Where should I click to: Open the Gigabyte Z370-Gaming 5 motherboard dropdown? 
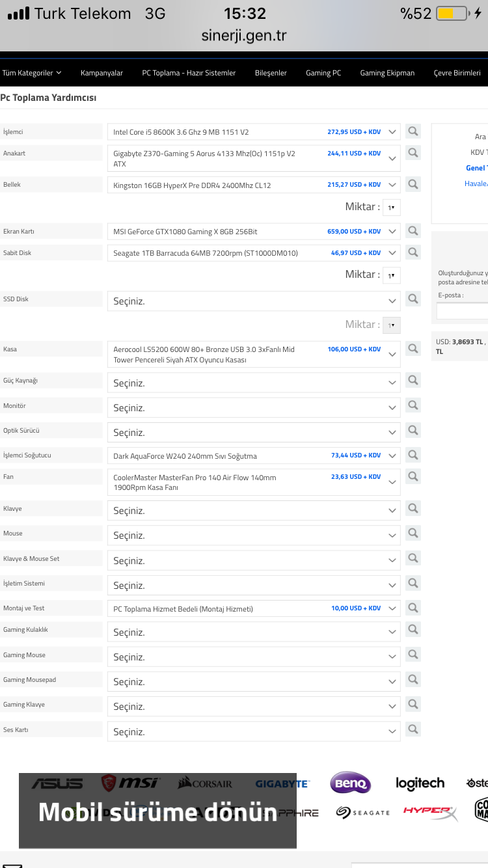pyautogui.click(x=254, y=159)
